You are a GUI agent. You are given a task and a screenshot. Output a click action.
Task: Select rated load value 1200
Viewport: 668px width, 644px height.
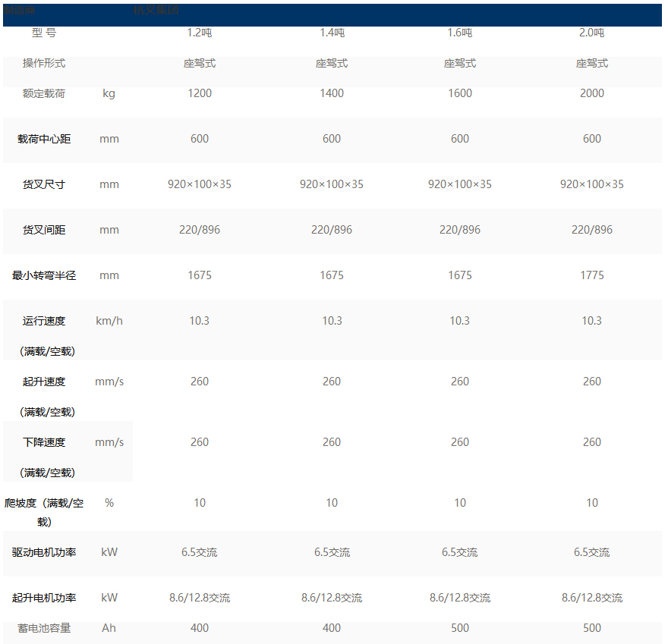click(200, 93)
